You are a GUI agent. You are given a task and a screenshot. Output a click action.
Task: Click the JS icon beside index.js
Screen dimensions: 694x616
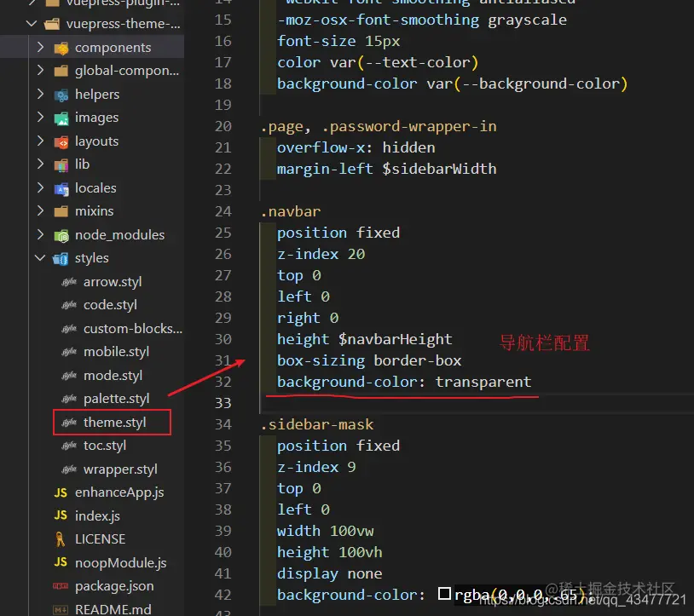click(x=61, y=515)
